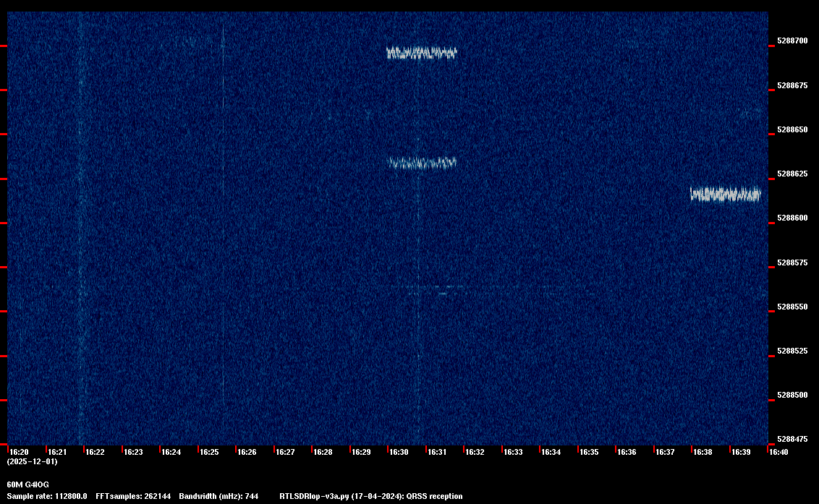819x504 pixels.
Task: Click the 16:36 time axis label
Action: (627, 452)
